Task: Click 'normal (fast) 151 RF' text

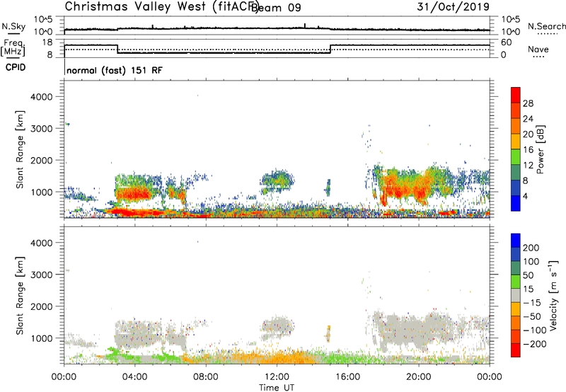Action: [115, 70]
